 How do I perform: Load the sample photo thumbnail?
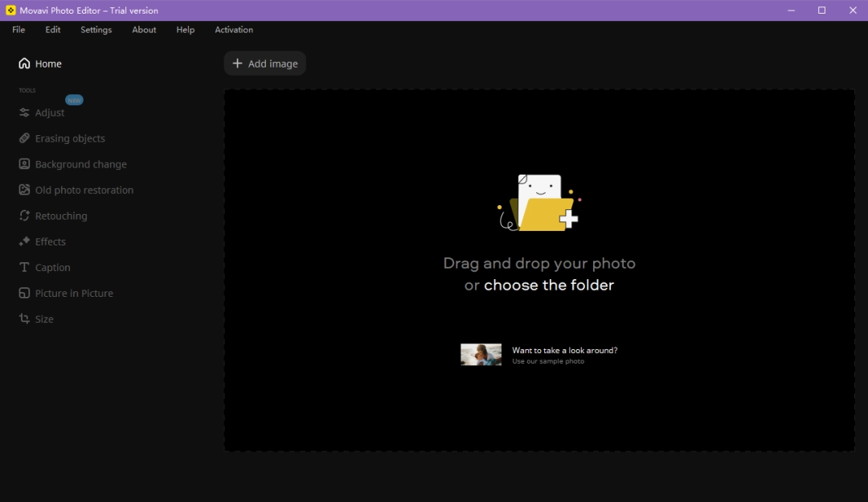coord(481,355)
